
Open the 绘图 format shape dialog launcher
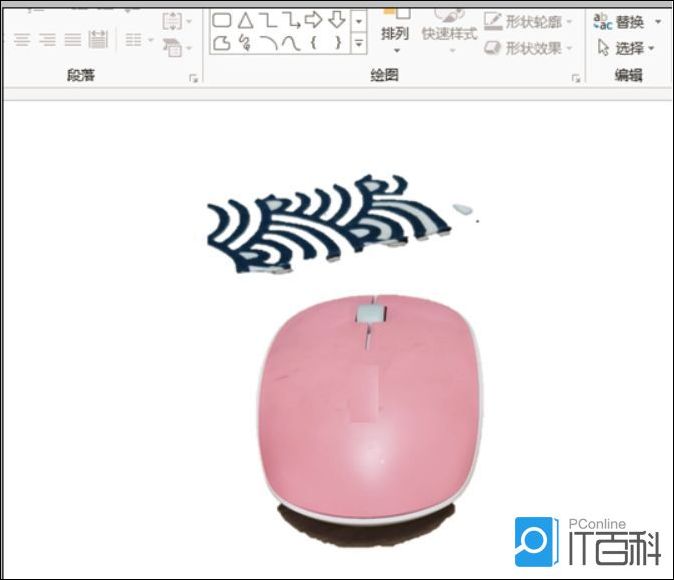[576, 78]
